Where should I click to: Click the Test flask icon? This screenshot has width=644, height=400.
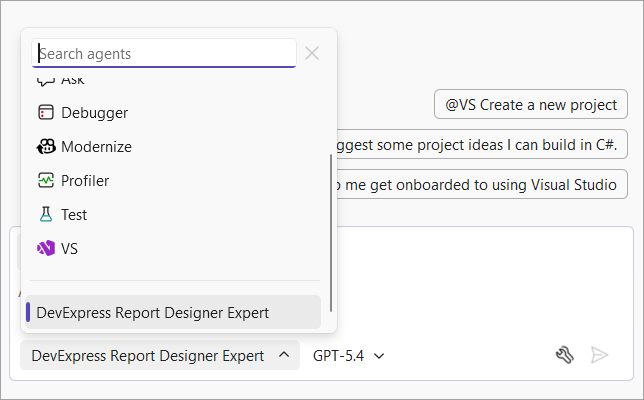point(46,214)
